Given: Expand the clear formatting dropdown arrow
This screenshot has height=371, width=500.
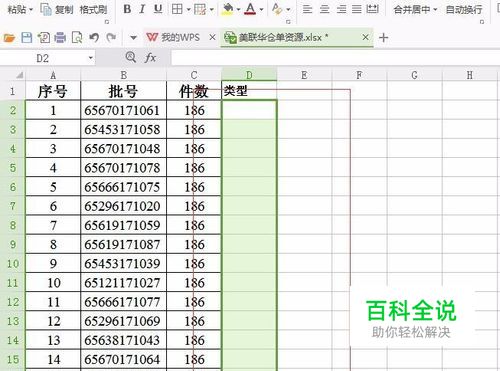Looking at the screenshot, I should tap(288, 9).
